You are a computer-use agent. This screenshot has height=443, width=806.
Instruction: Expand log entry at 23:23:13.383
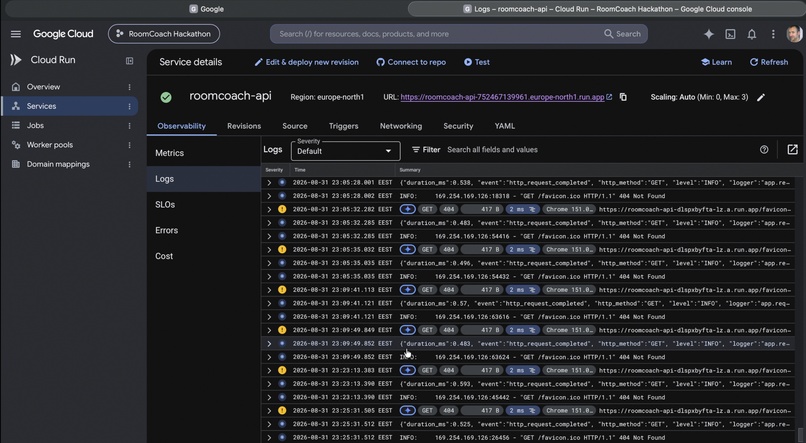point(269,371)
